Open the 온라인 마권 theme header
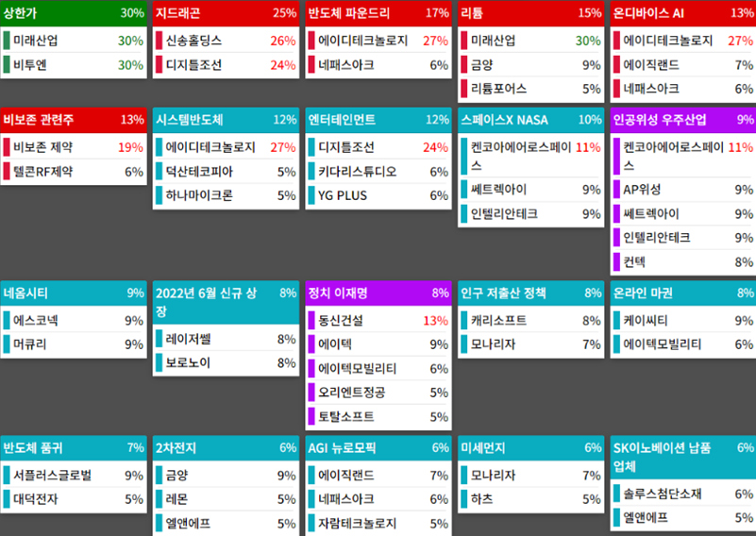 pyautogui.click(x=683, y=293)
